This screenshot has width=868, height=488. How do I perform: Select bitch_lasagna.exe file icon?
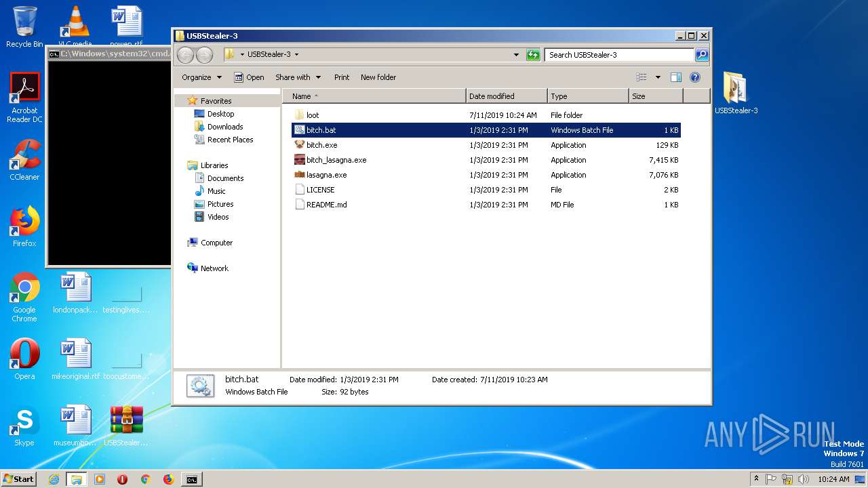pos(300,160)
